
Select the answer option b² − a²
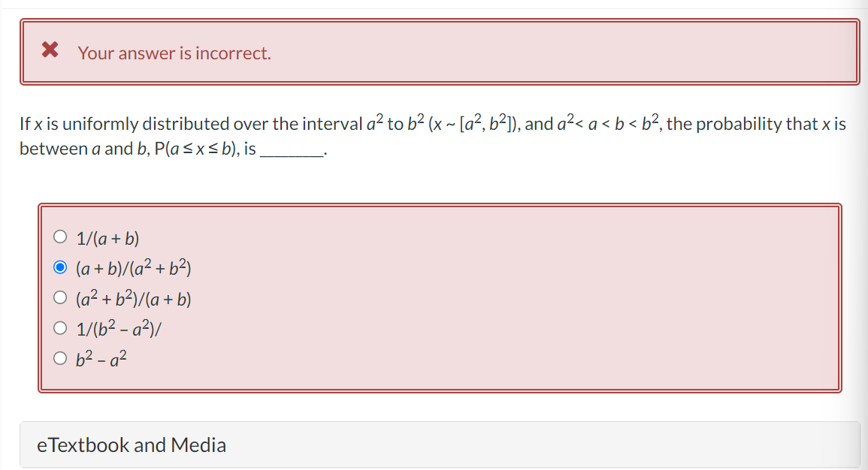(59, 356)
